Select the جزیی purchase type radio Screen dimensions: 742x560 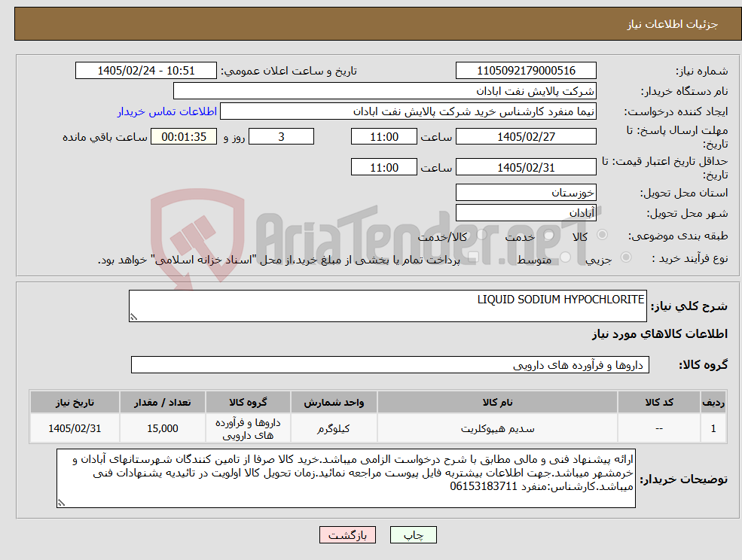[625, 257]
